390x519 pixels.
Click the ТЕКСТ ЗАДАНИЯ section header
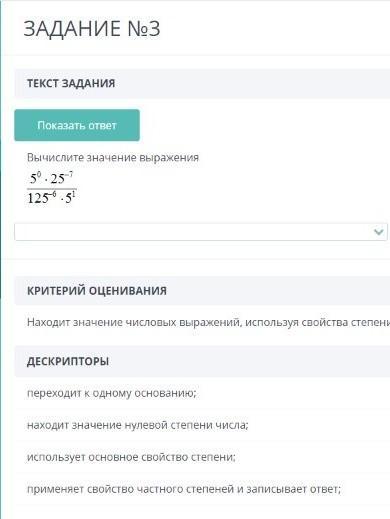click(202, 83)
